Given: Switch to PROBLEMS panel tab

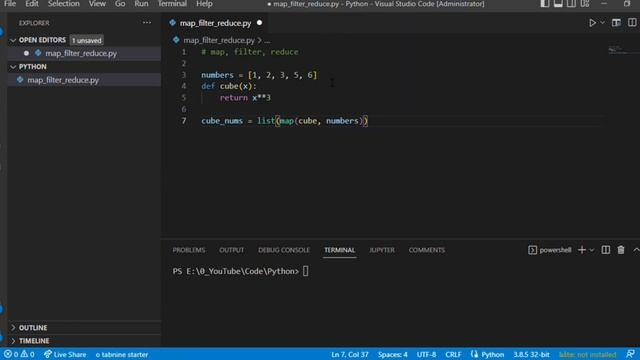Looking at the screenshot, I should [189, 250].
